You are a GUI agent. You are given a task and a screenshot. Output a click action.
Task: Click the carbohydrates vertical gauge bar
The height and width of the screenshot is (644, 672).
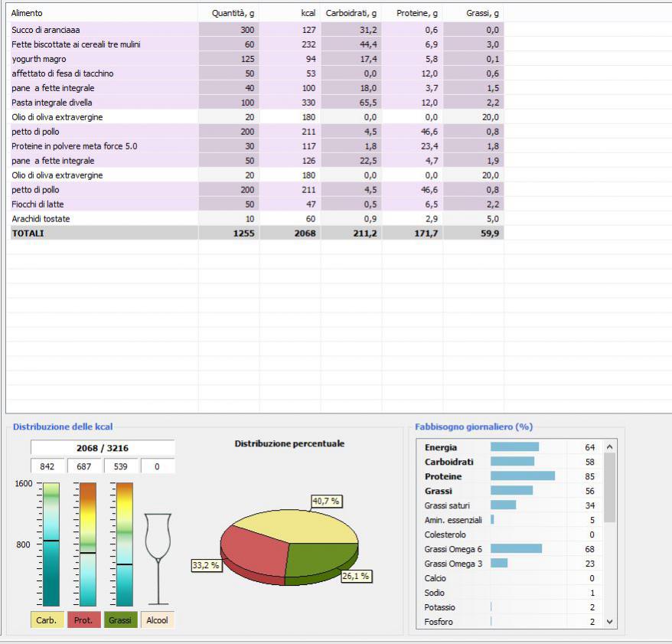[x=51, y=544]
